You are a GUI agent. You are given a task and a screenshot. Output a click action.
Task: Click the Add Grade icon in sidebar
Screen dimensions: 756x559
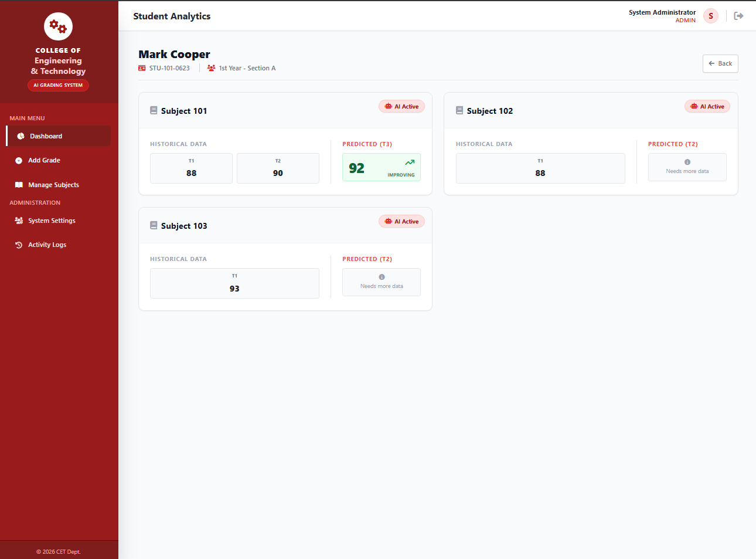[18, 160]
